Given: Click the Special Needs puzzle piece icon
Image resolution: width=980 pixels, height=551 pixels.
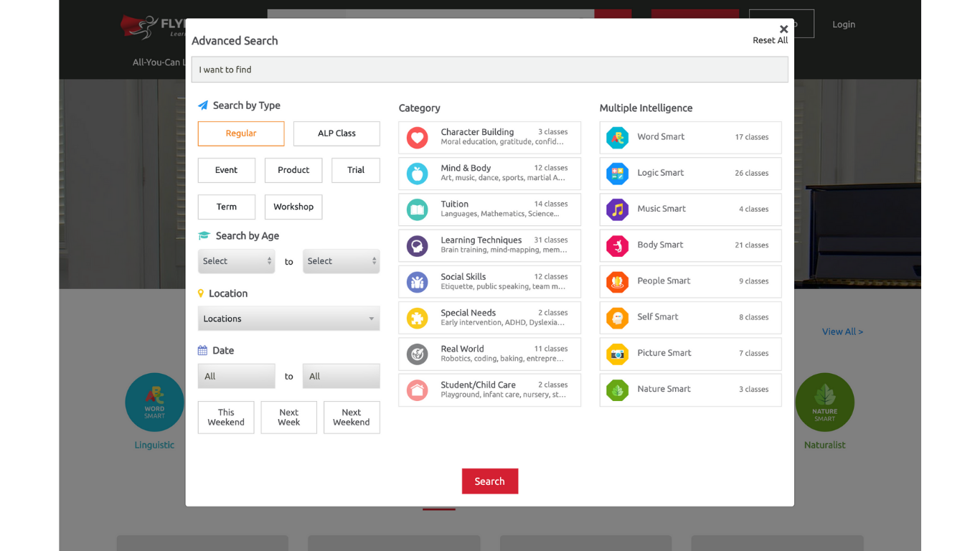Looking at the screenshot, I should pos(418,318).
